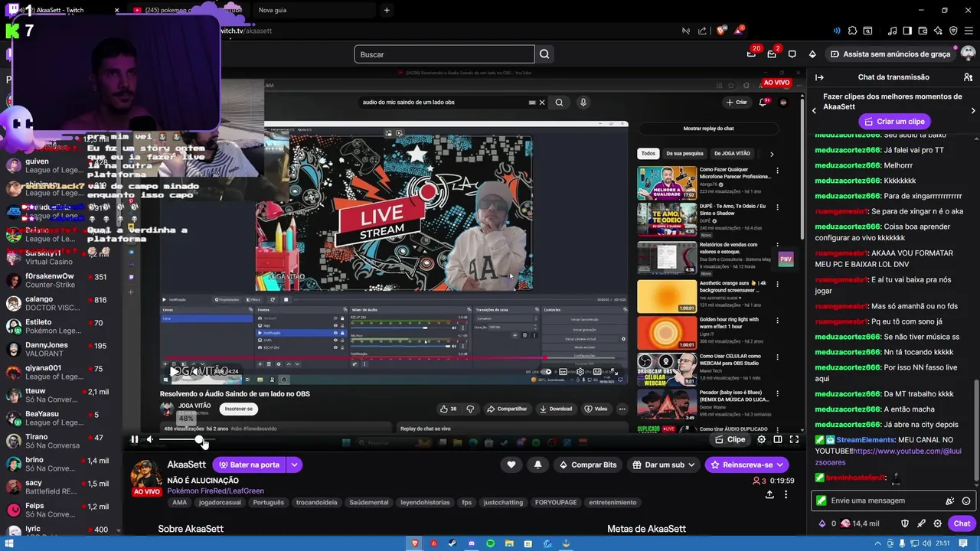Open the player settings gear icon

(x=761, y=439)
